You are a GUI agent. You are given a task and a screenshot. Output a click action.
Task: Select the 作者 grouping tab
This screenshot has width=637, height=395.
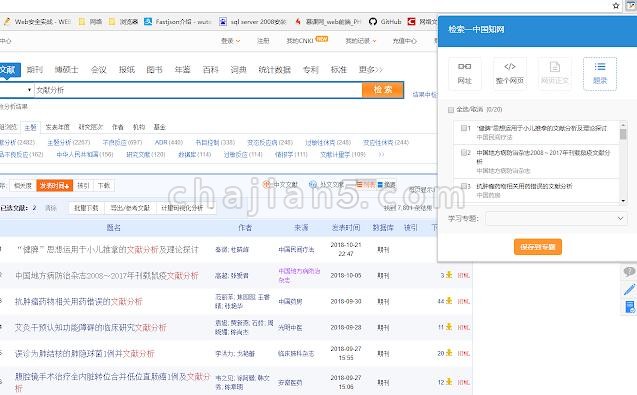pyautogui.click(x=118, y=127)
